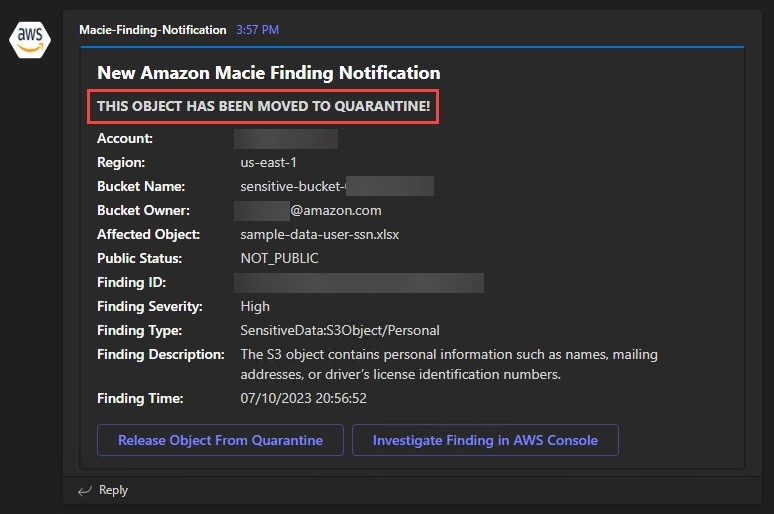Click the Finding Time: field label
Image resolution: width=774 pixels, height=514 pixels.
[140, 398]
